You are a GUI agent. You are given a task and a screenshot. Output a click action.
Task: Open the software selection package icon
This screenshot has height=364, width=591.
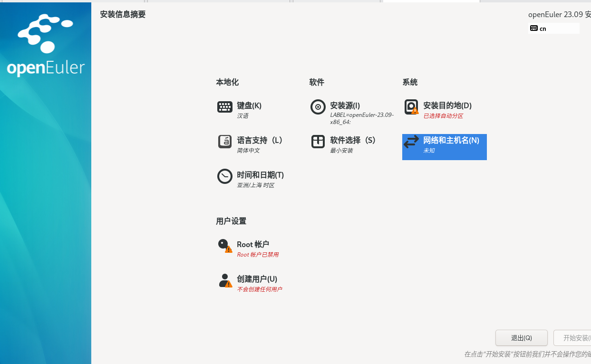coord(318,142)
